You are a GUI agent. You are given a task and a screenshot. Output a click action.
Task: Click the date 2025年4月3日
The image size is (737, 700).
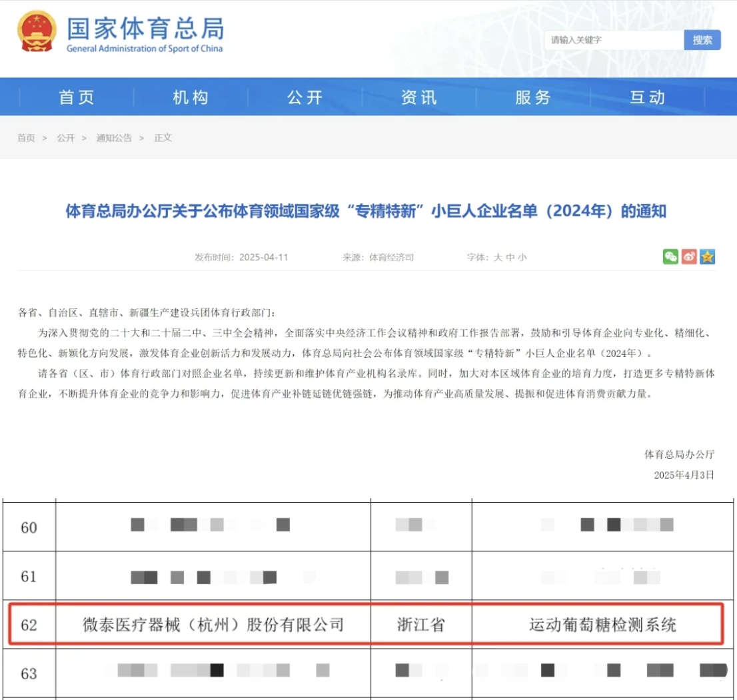click(684, 475)
